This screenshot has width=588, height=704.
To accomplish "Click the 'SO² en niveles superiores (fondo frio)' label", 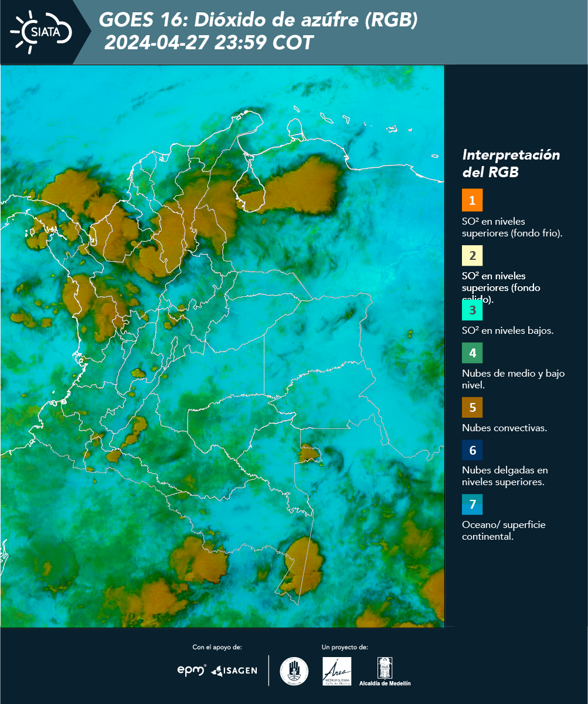I will (x=512, y=227).
